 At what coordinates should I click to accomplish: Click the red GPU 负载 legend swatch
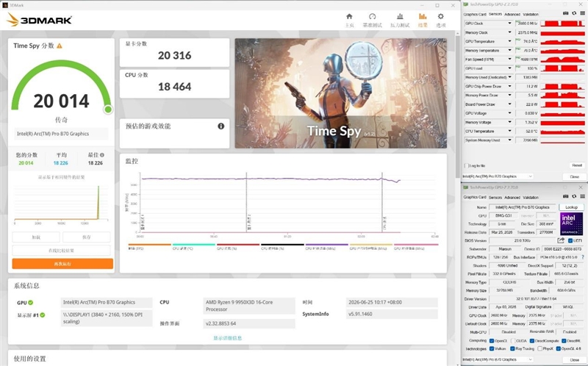click(238, 245)
